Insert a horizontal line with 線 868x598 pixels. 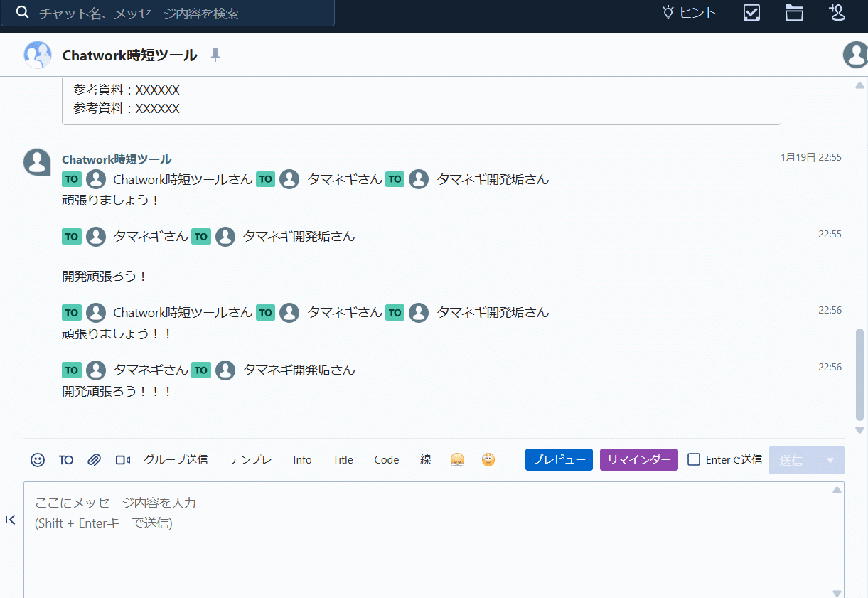(x=426, y=460)
